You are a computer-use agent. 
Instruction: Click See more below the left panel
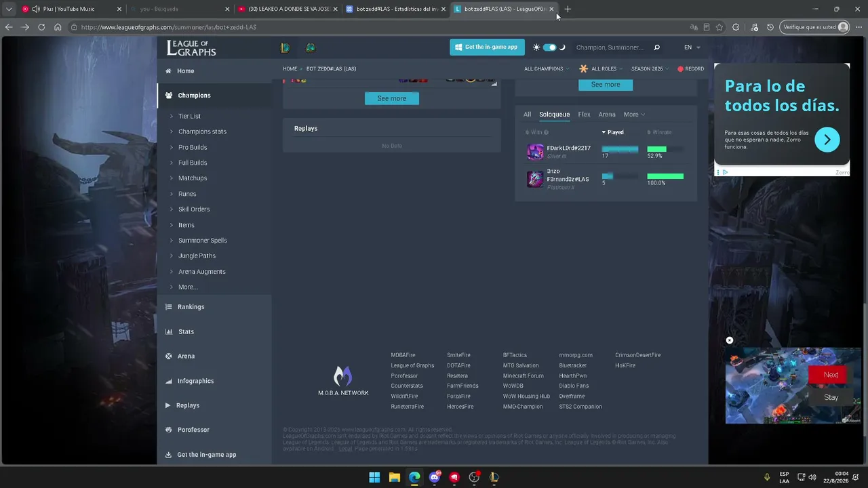pyautogui.click(x=392, y=98)
